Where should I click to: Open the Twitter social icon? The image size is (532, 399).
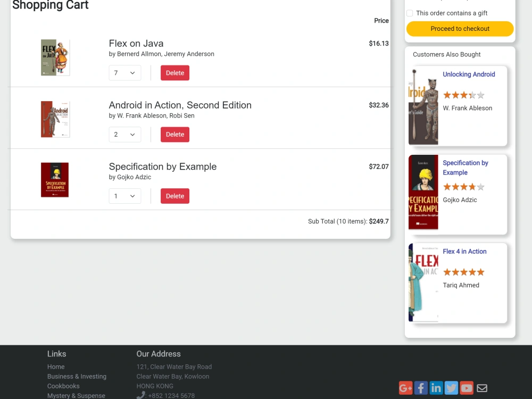[451, 388]
